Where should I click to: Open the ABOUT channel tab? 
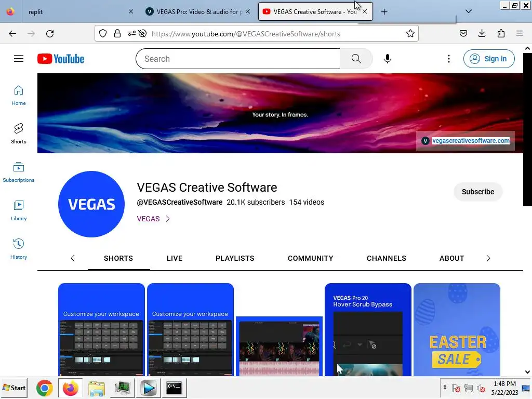pos(451,259)
